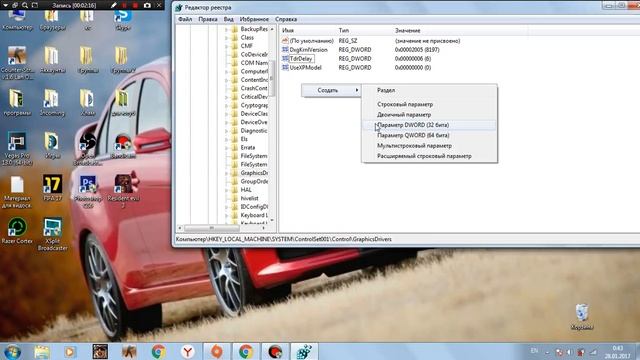
Task: Expand the BackupRes tree key
Action: (227, 29)
